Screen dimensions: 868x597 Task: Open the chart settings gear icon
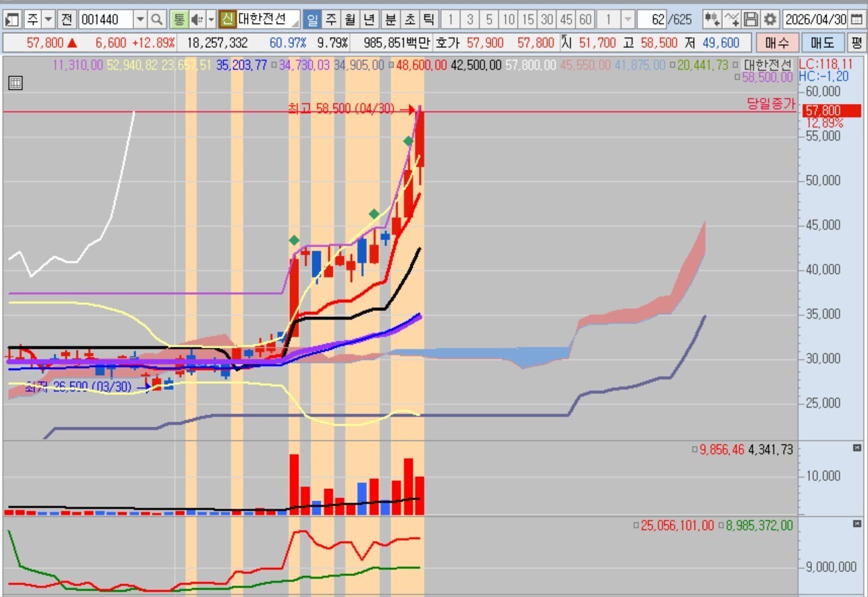point(770,19)
